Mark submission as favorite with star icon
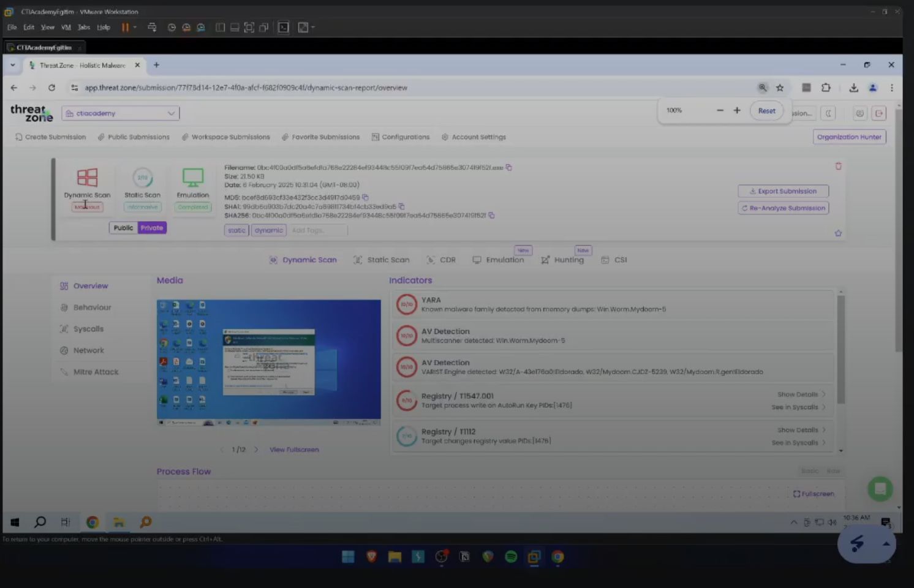Screen dimensions: 914x588 click(x=838, y=233)
